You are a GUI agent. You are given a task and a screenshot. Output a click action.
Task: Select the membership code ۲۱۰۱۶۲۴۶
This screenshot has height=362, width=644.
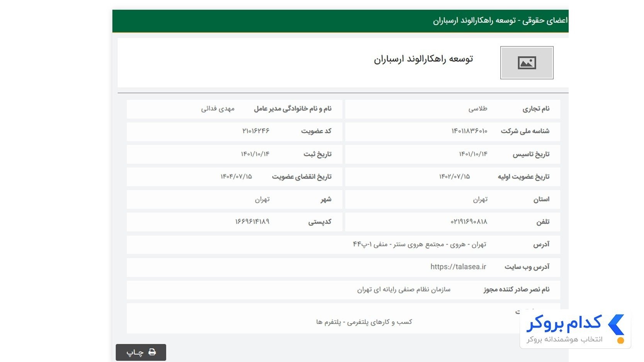[256, 131]
